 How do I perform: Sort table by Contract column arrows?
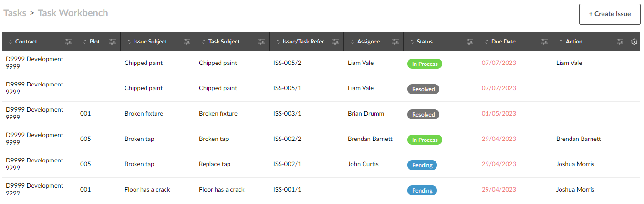coord(10,42)
